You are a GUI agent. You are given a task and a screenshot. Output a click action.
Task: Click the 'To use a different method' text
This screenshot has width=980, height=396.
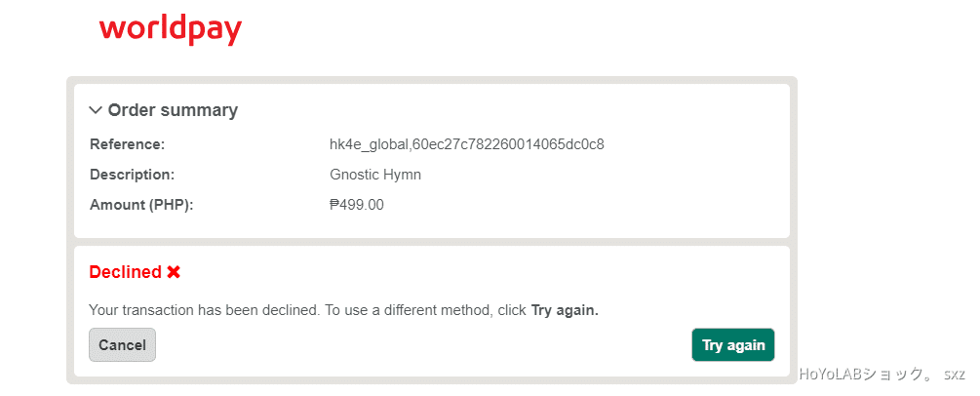click(x=408, y=310)
